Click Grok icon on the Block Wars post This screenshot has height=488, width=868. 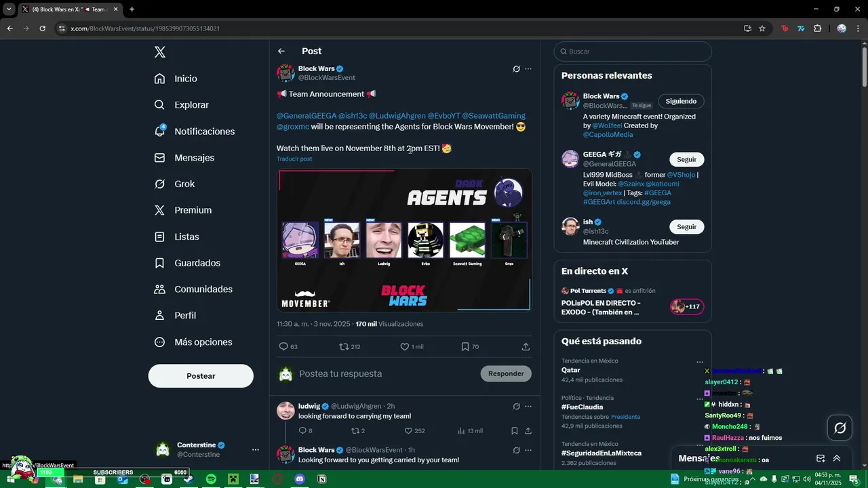[x=516, y=69]
